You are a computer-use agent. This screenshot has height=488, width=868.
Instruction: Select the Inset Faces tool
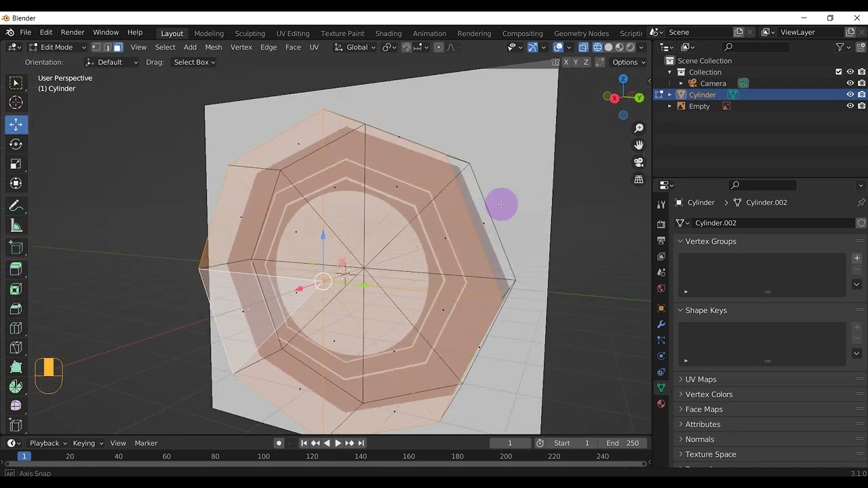[x=16, y=289]
